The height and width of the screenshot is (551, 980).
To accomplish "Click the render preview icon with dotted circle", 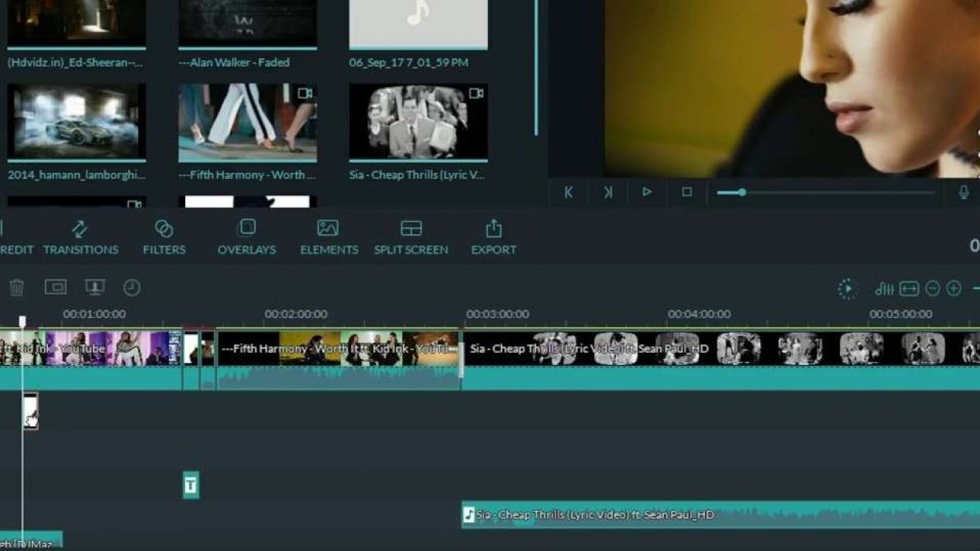I will 847,289.
